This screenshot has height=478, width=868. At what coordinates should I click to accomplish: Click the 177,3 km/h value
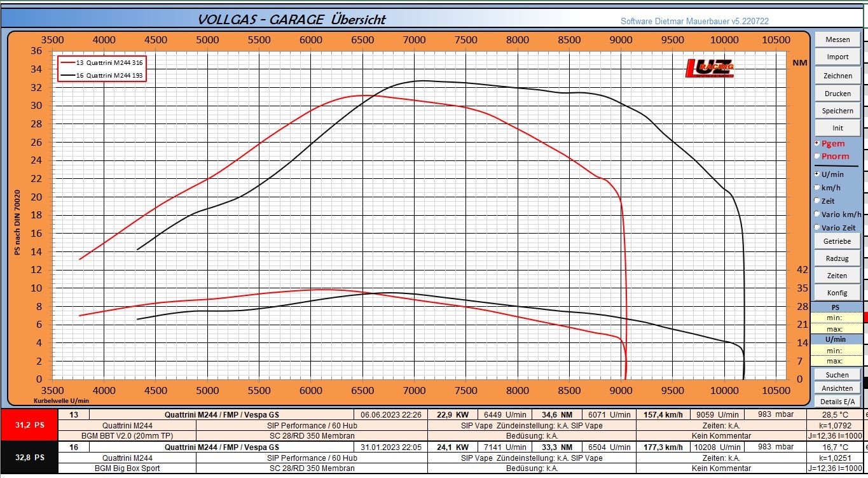coord(664,447)
